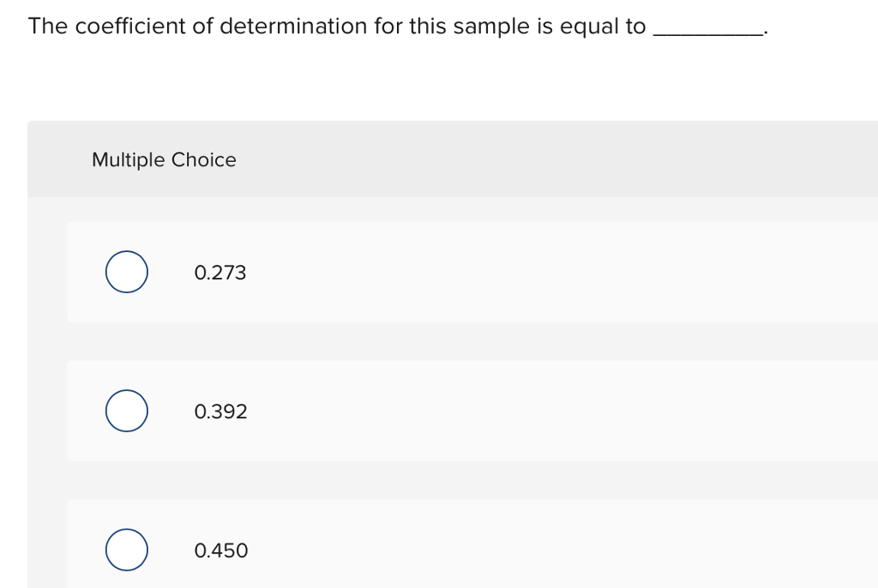
Task: Select the 0.273 radio button
Action: 127,272
